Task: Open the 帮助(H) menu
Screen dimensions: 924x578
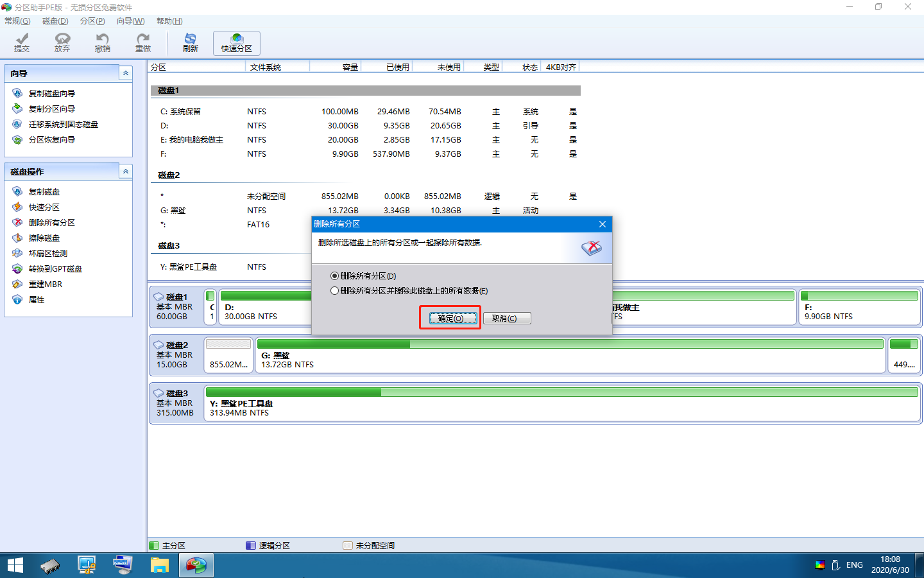Action: [169, 21]
